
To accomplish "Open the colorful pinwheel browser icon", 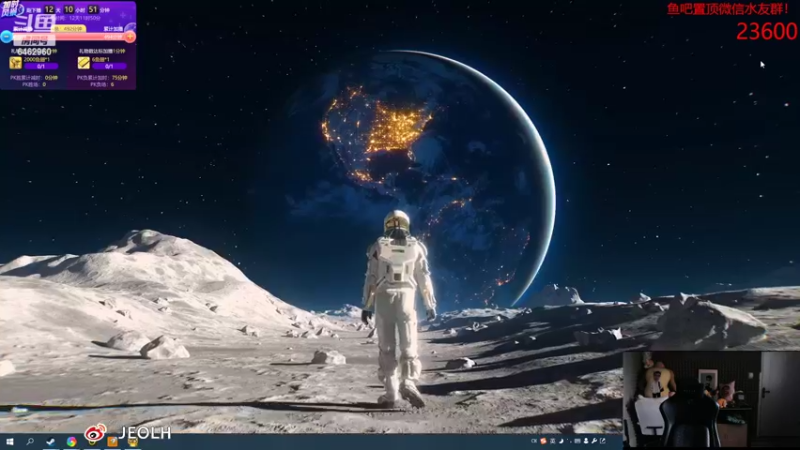I will click(72, 442).
